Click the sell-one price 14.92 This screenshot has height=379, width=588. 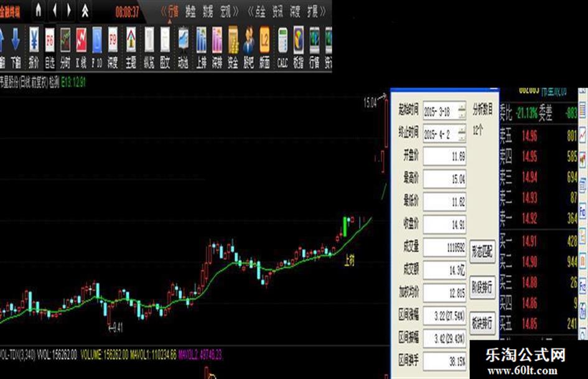click(x=530, y=218)
